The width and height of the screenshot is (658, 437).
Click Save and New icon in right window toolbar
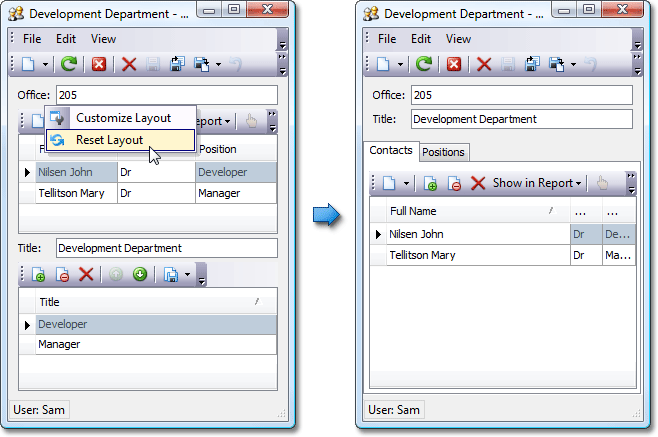coord(556,64)
